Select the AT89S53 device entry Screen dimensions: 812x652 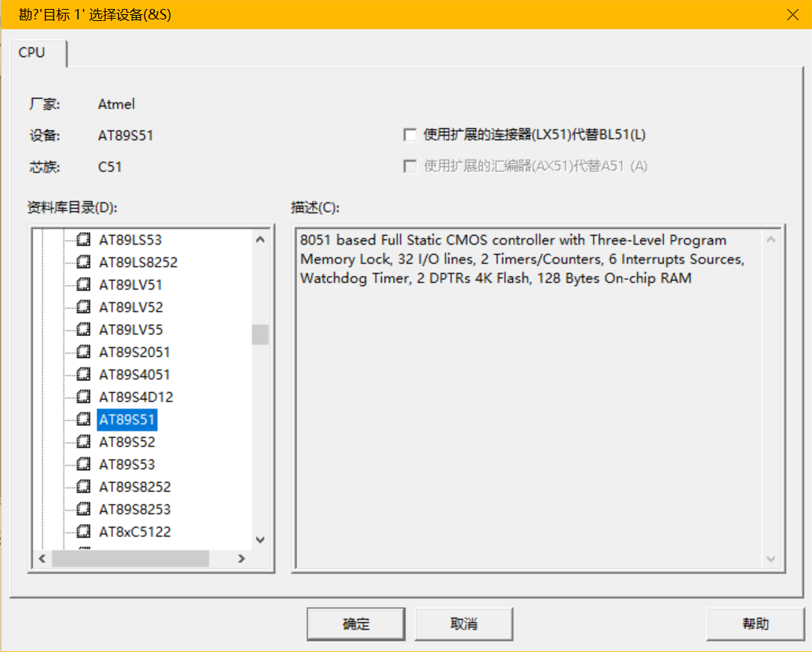pos(127,465)
